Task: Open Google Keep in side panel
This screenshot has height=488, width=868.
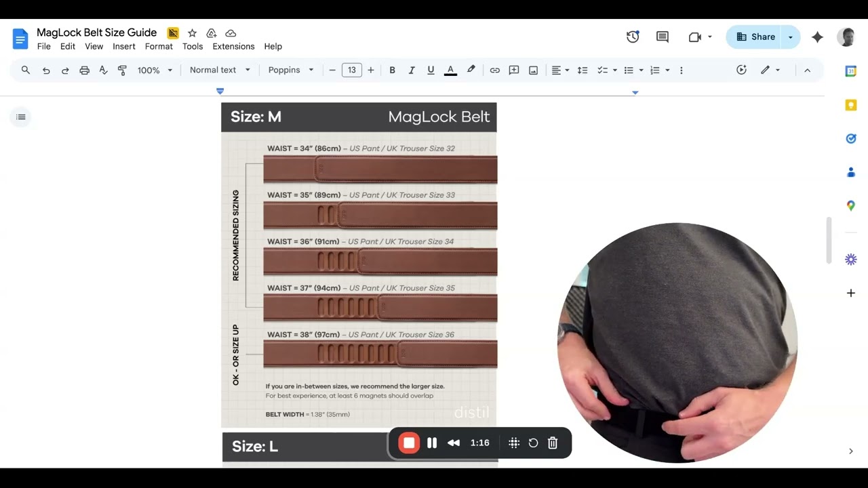Action: tap(851, 105)
